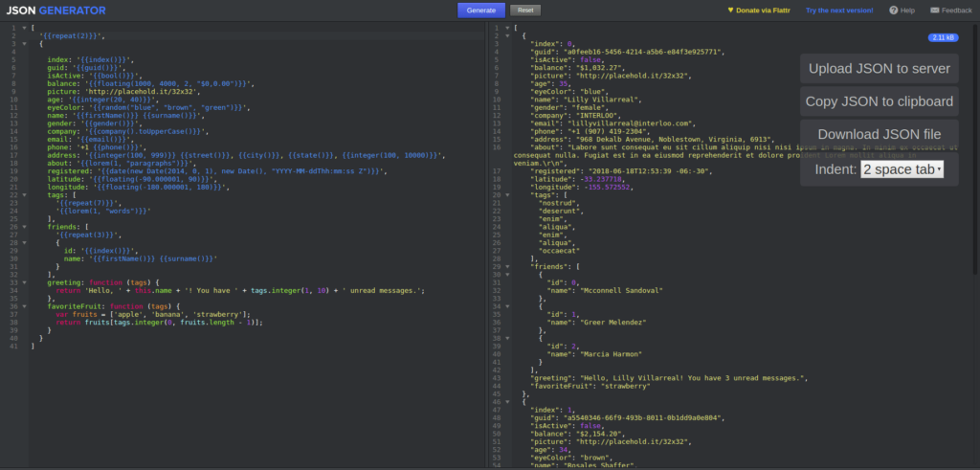The image size is (980, 470).
Task: Open the Feedback link text
Action: click(x=956, y=10)
